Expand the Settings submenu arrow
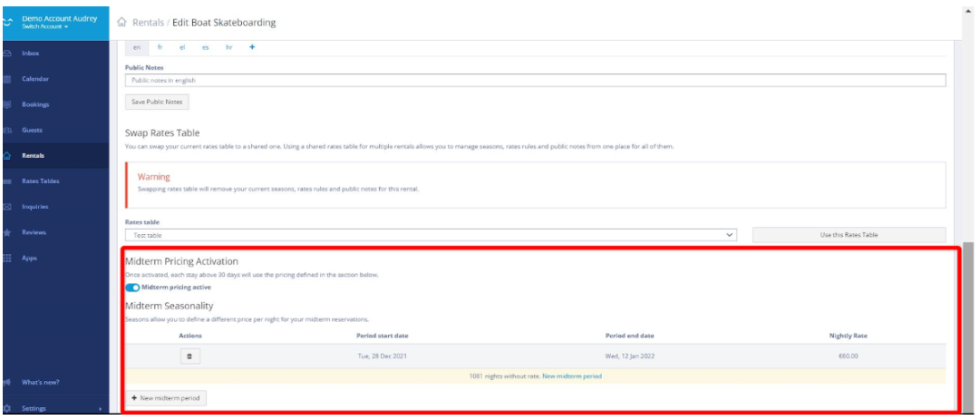The image size is (980, 420). coord(100,409)
